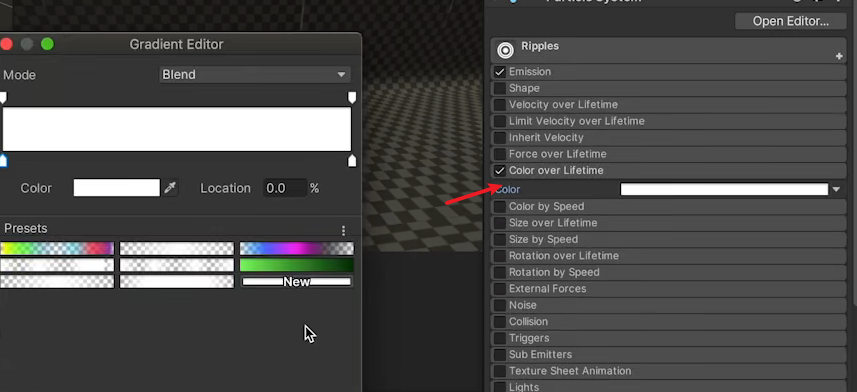The width and height of the screenshot is (857, 392).
Task: Enable the Inherit Velocity checkbox
Action: pos(500,137)
